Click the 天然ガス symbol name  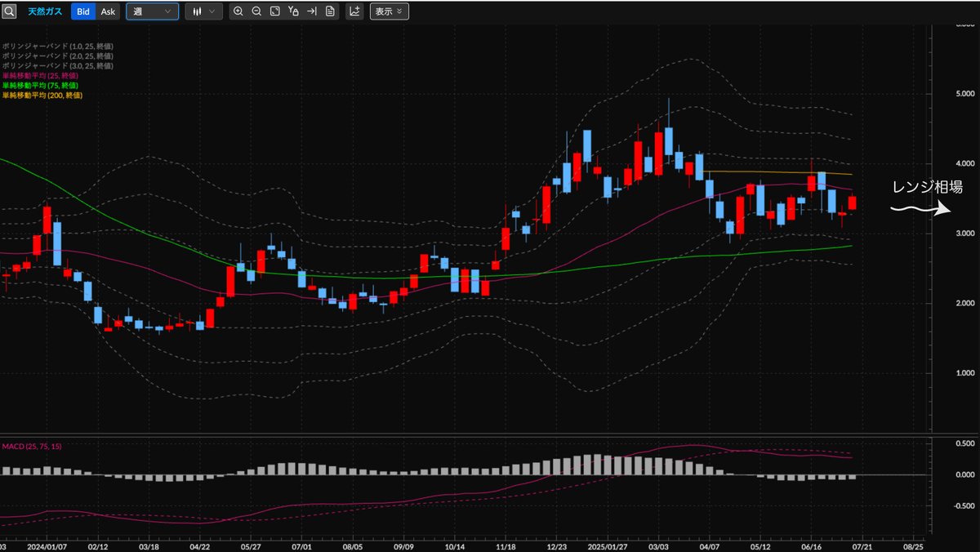click(x=45, y=11)
